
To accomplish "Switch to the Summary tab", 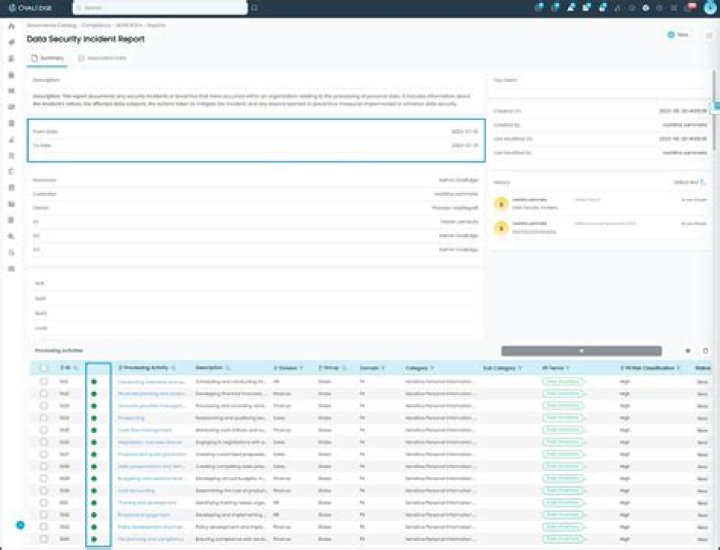I will [48, 58].
